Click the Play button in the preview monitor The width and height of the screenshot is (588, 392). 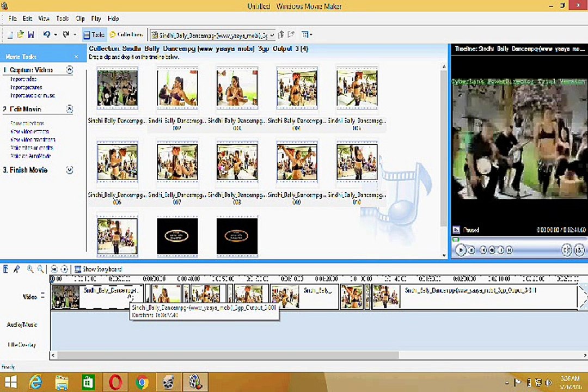pyautogui.click(x=461, y=250)
